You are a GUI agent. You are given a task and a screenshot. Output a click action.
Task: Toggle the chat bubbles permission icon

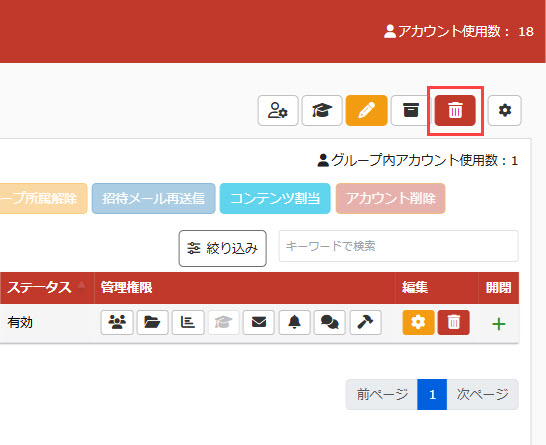329,322
